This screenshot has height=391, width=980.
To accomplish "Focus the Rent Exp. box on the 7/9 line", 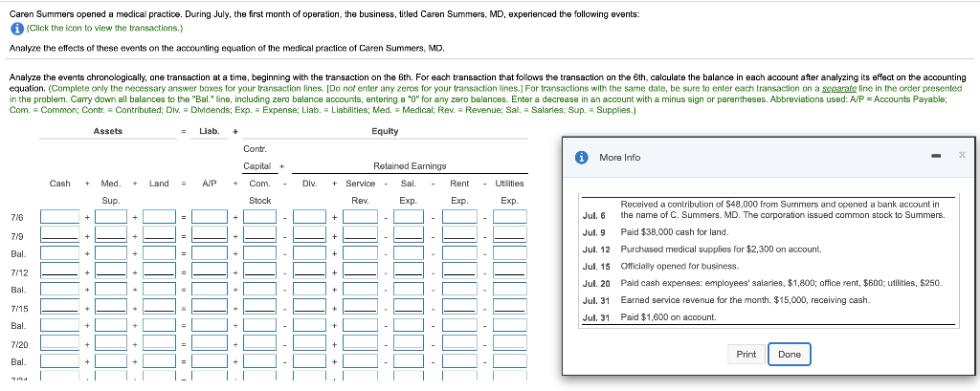I will [460, 235].
